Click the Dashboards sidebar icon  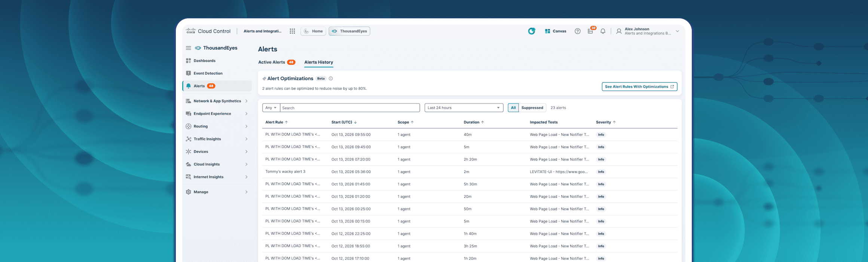(x=189, y=61)
